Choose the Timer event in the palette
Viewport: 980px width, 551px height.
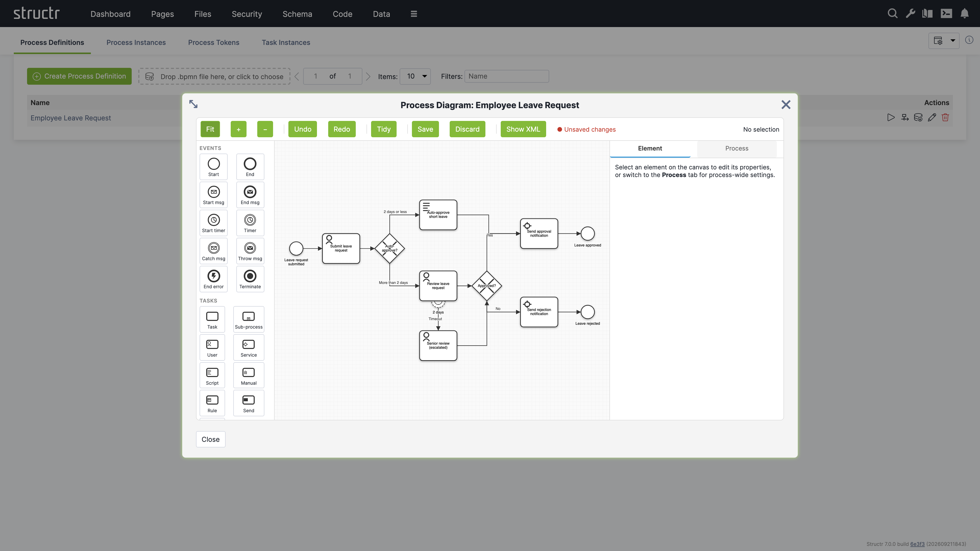click(250, 223)
